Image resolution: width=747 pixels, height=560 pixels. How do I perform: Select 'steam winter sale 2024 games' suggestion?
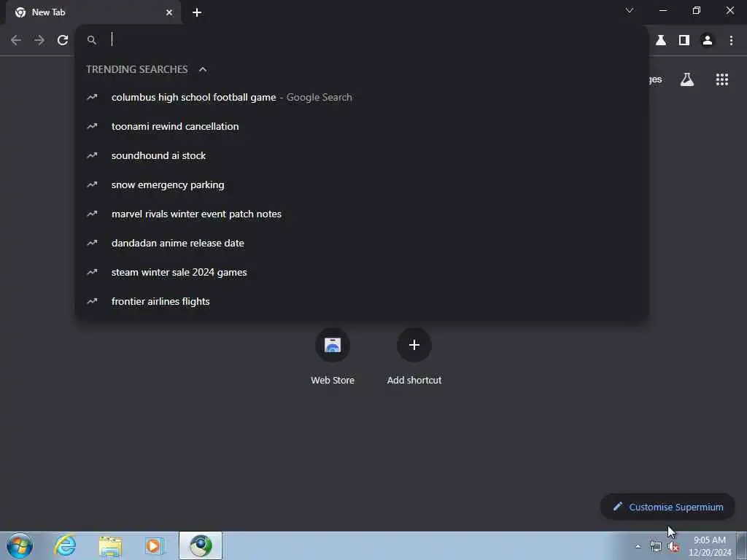(362, 273)
